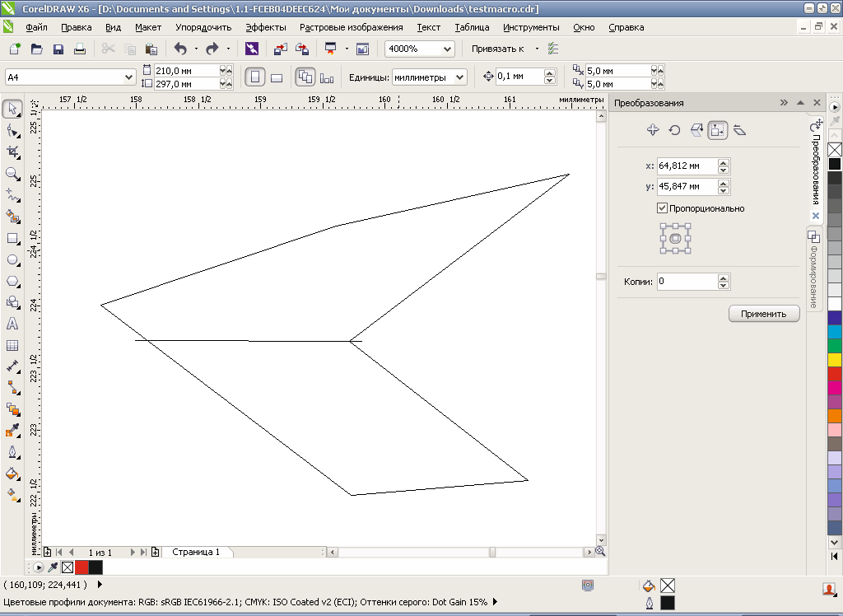Click the Print icon in toolbar

80,49
